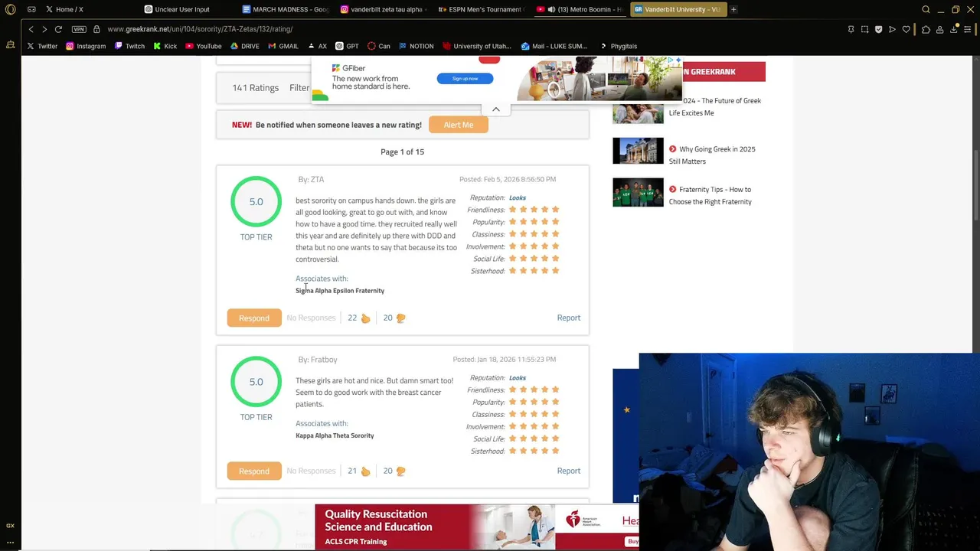Image resolution: width=980 pixels, height=551 pixels.
Task: Open the Opera main menu logo
Action: 10,9
